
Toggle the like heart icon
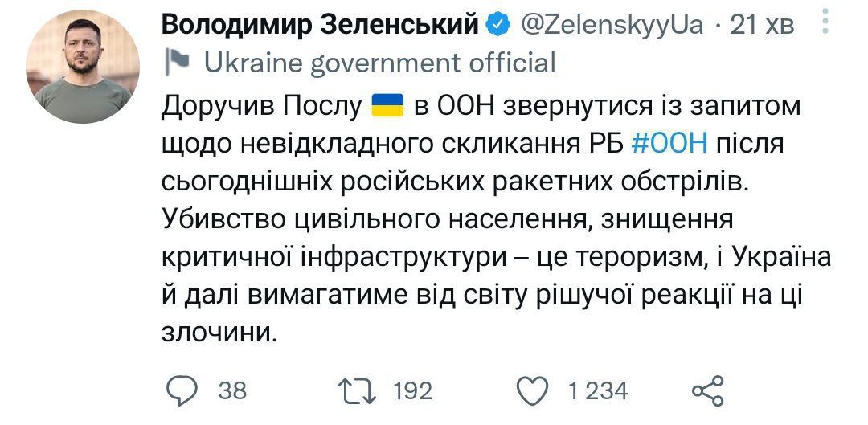point(531,391)
